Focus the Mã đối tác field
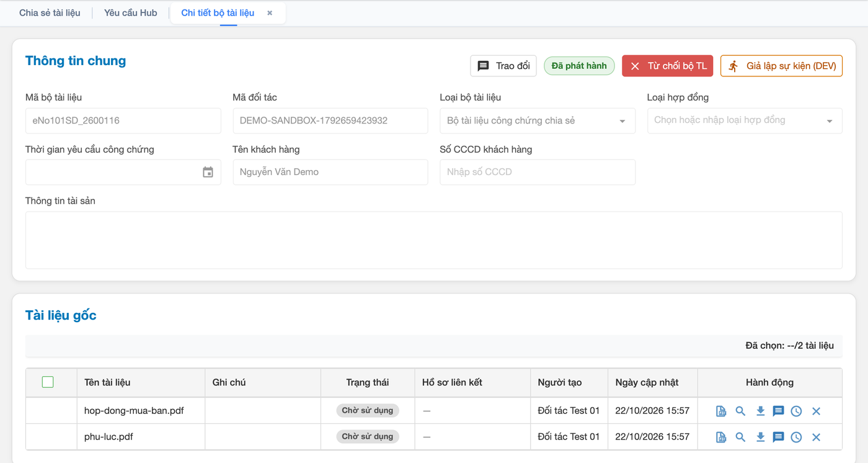 coord(330,120)
